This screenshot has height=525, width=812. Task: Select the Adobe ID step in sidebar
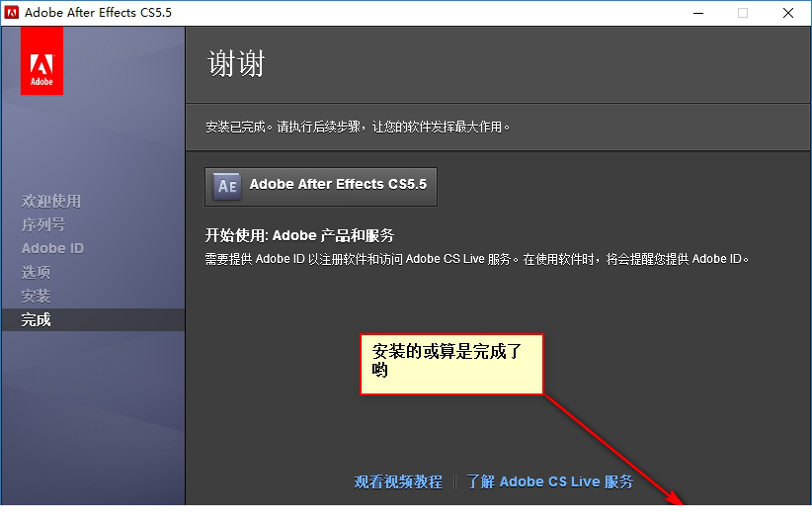52,248
